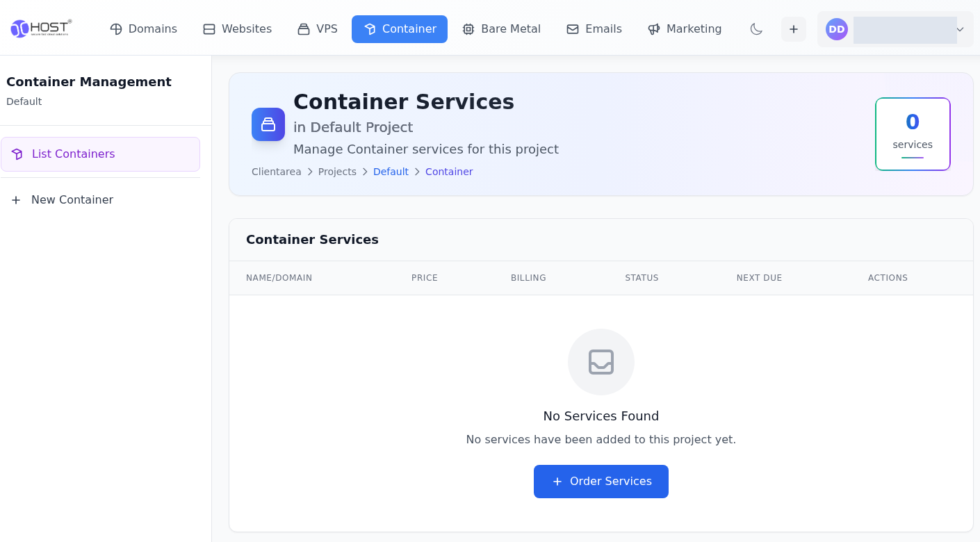The height and width of the screenshot is (542, 980).
Task: Open the Websites menu
Action: (237, 29)
